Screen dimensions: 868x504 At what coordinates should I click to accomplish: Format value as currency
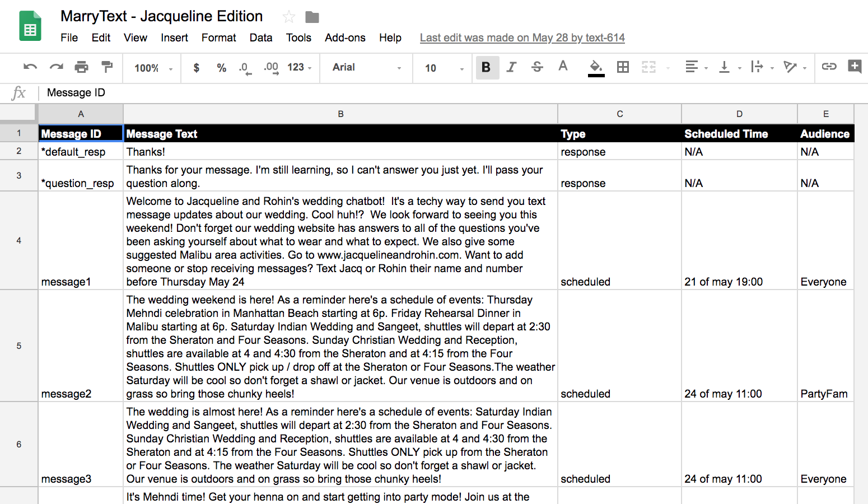point(195,67)
